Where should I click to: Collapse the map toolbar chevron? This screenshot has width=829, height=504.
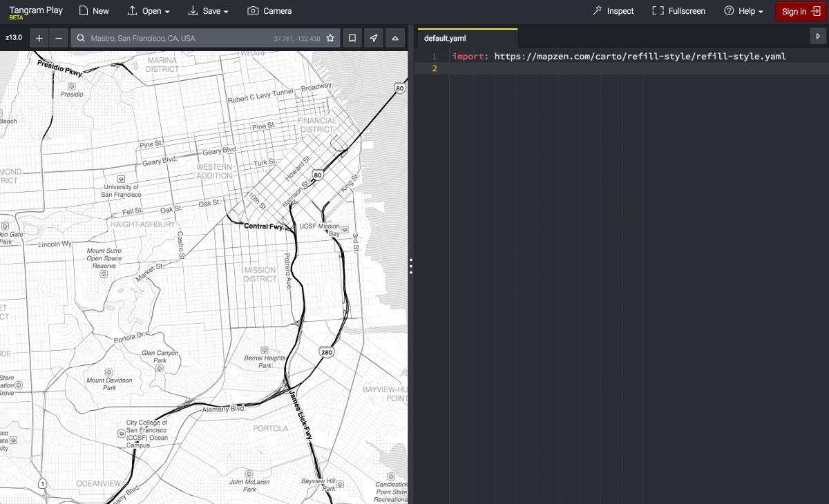point(395,39)
